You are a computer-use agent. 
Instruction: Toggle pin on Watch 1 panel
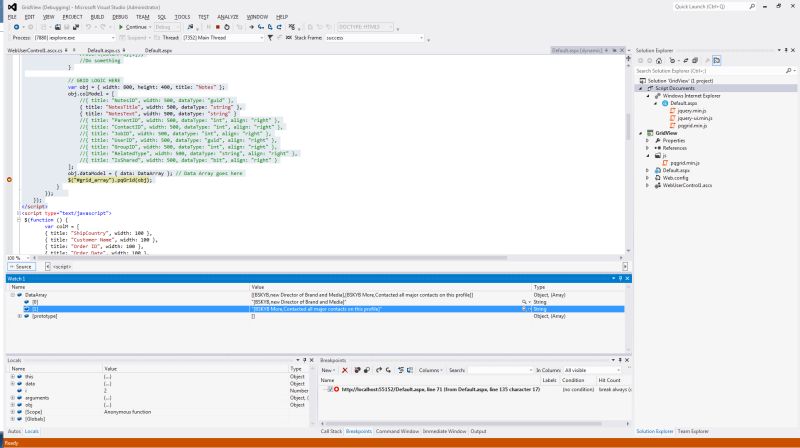(620, 279)
